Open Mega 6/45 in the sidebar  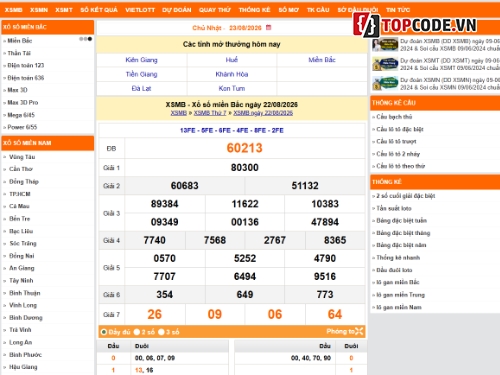(x=21, y=115)
